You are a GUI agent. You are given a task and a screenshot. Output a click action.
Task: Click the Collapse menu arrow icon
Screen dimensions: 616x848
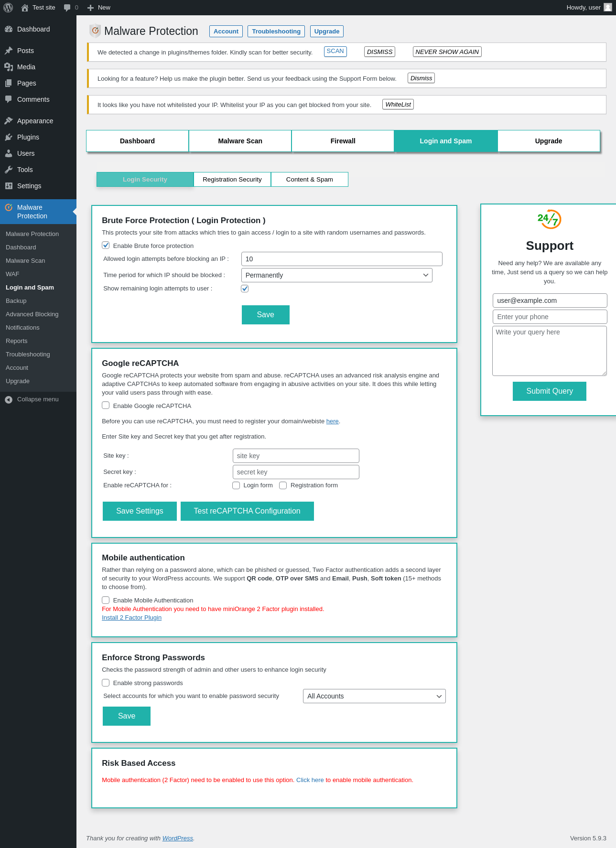click(x=9, y=399)
